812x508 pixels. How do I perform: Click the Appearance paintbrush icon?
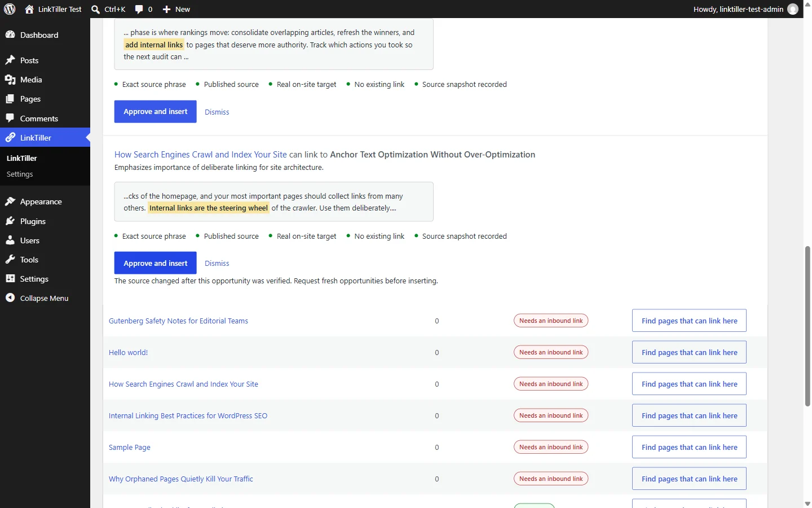pos(10,202)
